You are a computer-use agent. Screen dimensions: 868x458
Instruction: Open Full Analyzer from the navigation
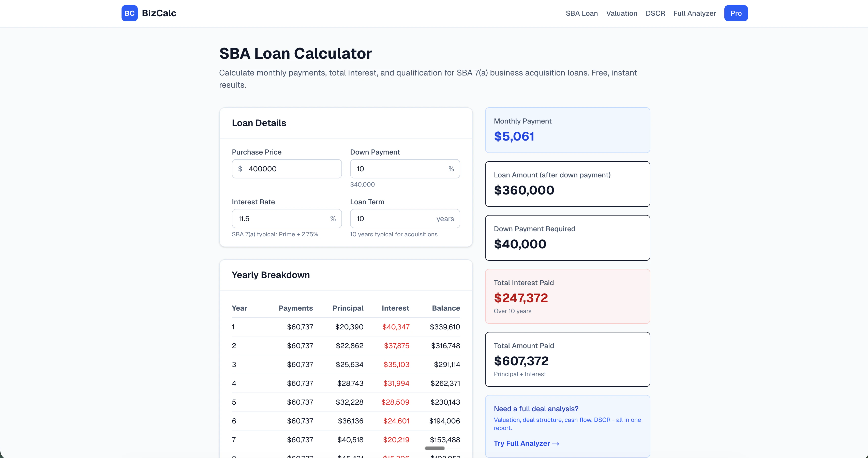point(694,13)
